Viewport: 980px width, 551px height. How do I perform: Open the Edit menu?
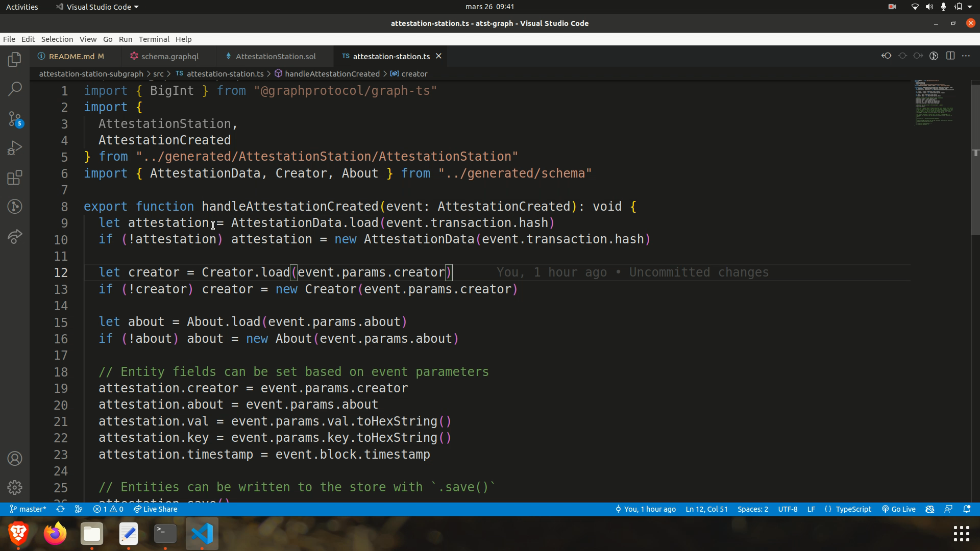(x=28, y=39)
